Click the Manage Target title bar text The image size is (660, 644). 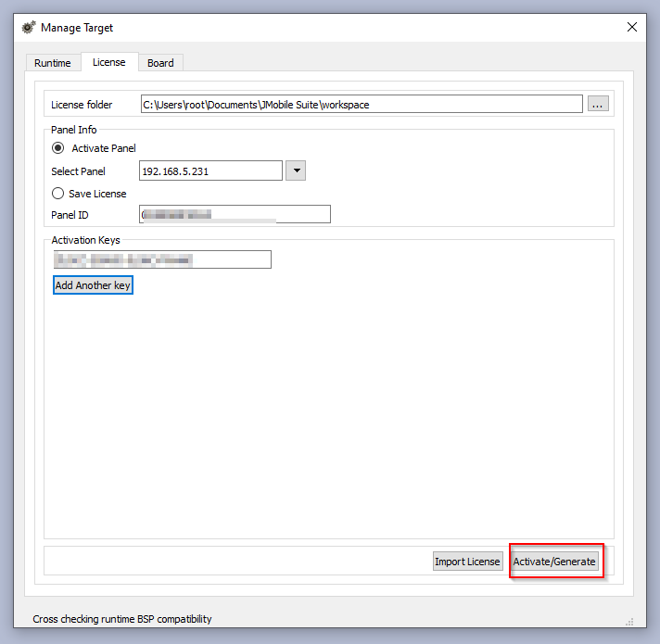77,28
